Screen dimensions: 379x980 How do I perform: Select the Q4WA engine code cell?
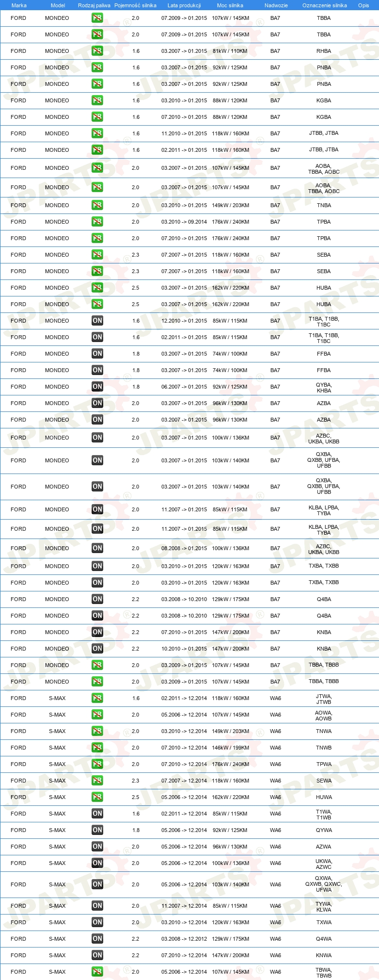[324, 939]
